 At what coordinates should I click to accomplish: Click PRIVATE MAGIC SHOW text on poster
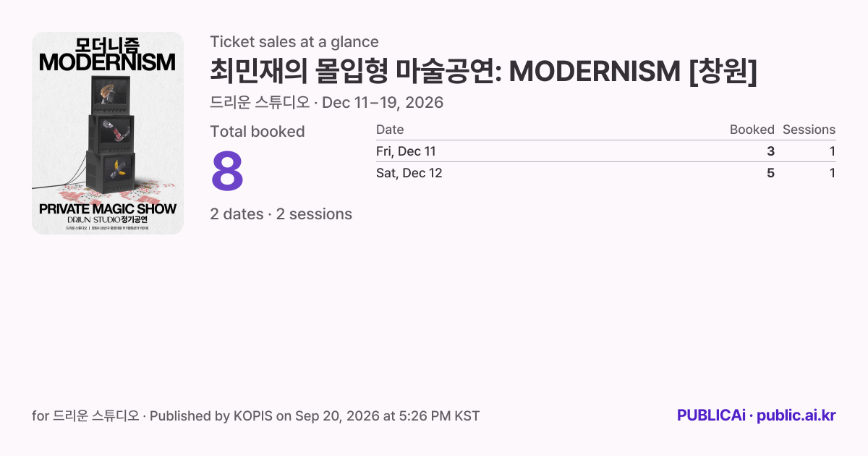tap(108, 208)
